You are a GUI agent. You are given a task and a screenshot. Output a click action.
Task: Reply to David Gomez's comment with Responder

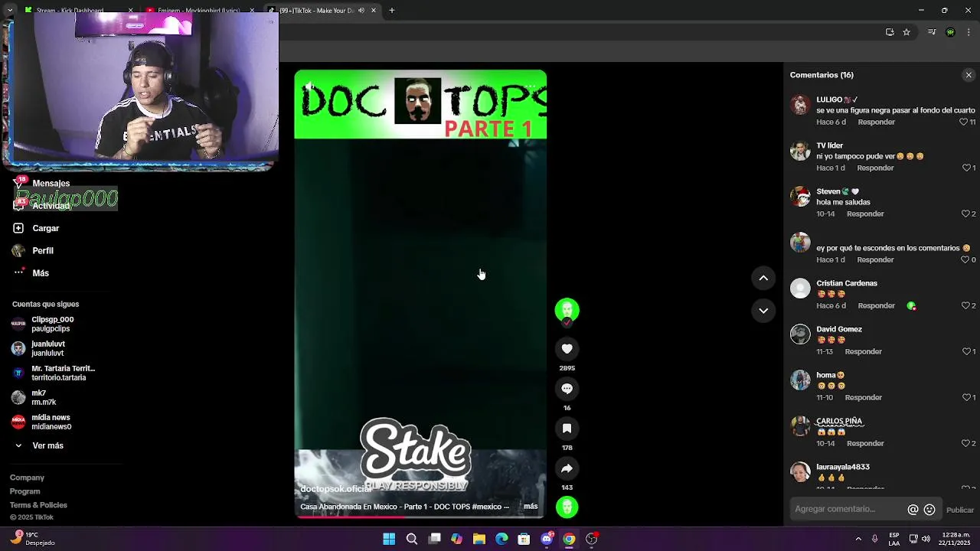[864, 351]
